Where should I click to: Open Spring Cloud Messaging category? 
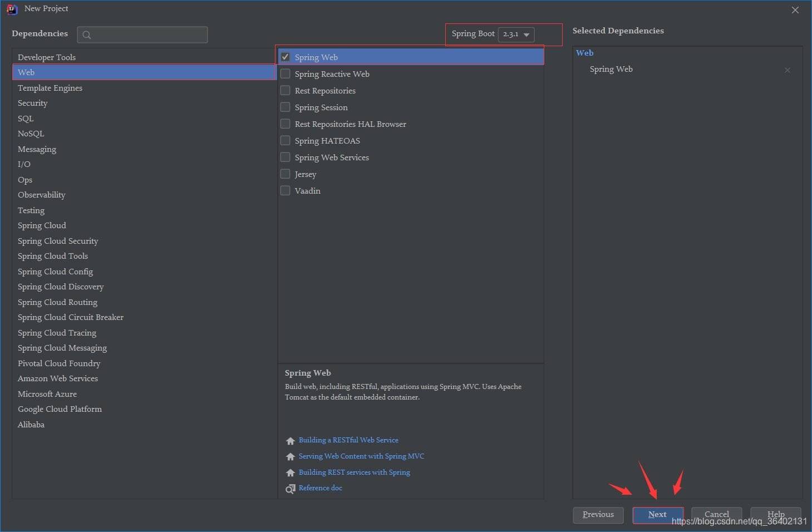coord(144,348)
